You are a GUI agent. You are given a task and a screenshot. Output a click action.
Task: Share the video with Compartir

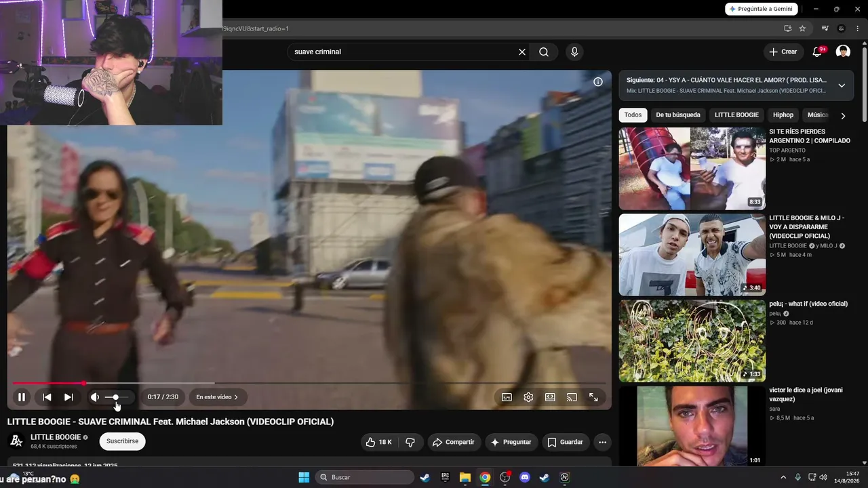click(x=454, y=442)
